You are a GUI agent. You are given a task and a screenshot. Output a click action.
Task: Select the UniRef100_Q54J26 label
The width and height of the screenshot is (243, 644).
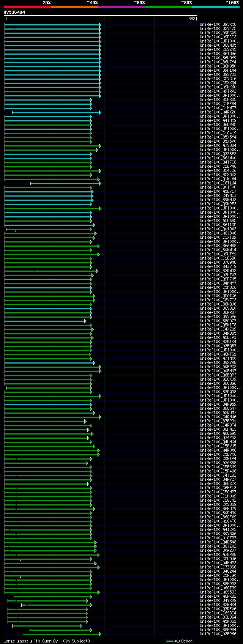[218, 170]
